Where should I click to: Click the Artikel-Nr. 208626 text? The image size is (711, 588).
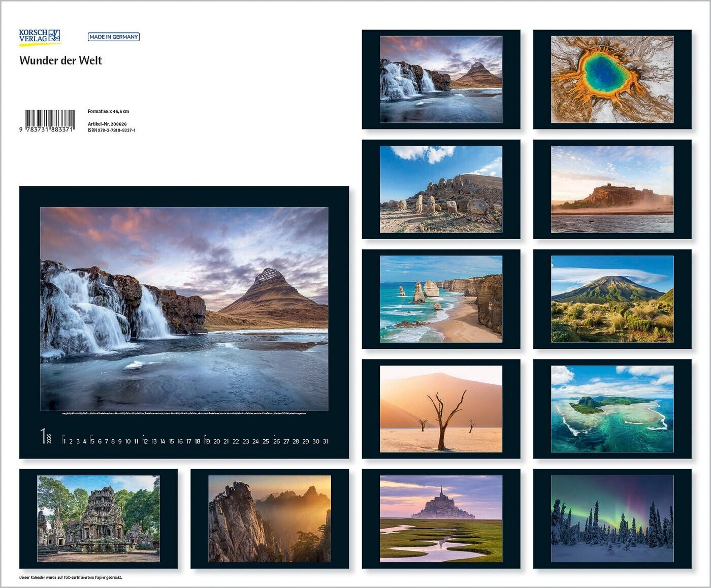pos(107,124)
